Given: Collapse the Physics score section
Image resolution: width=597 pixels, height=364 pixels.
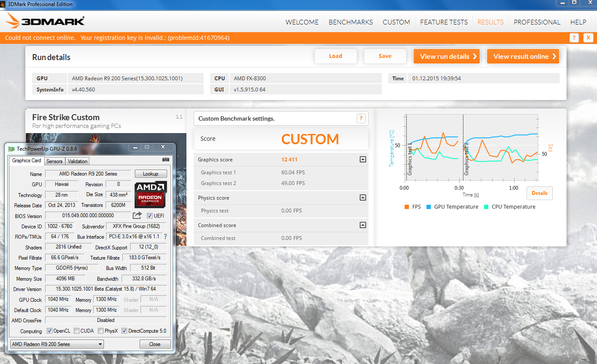Looking at the screenshot, I should [363, 197].
